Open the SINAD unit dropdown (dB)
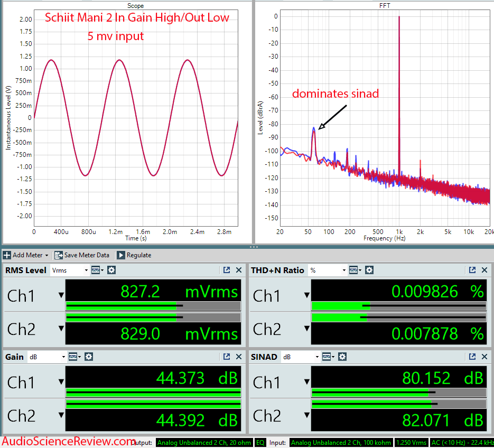494x448 pixels. (301, 357)
